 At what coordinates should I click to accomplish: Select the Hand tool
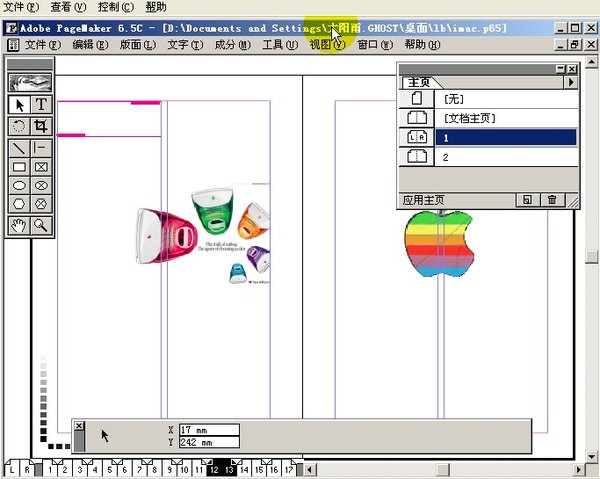pos(20,226)
